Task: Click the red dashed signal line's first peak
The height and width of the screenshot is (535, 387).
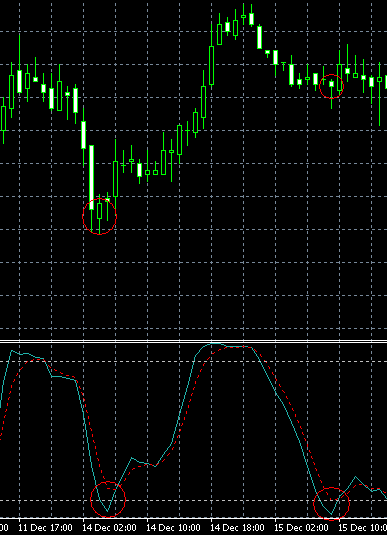Action: tap(38, 360)
